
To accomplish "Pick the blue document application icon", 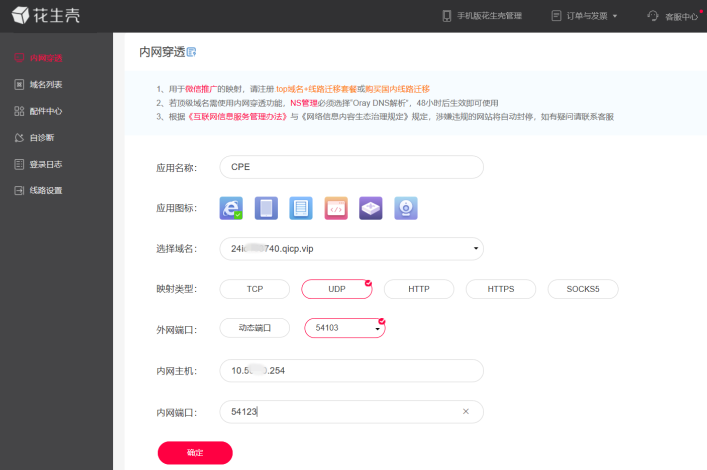I will click(300, 208).
